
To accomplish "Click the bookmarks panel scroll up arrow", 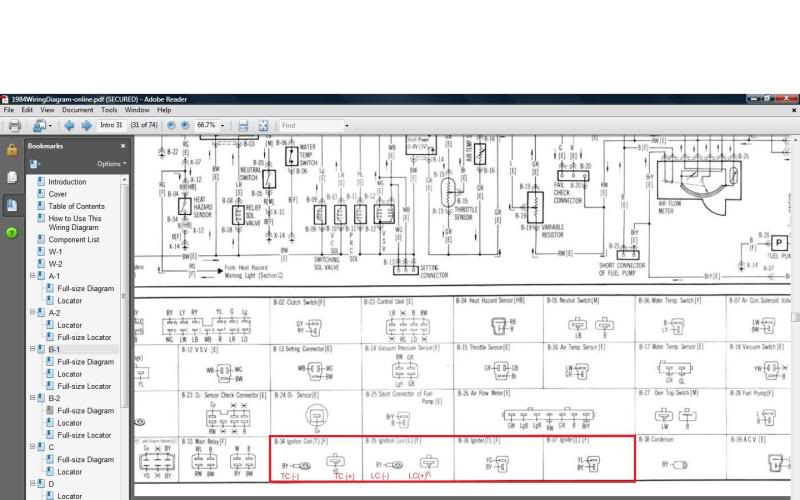I will (124, 180).
